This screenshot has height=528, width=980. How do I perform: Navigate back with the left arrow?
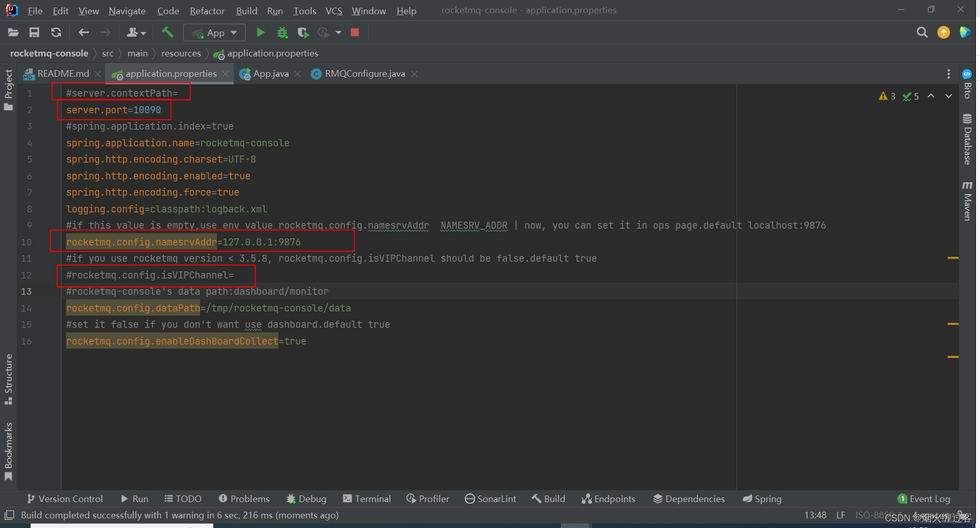83,33
